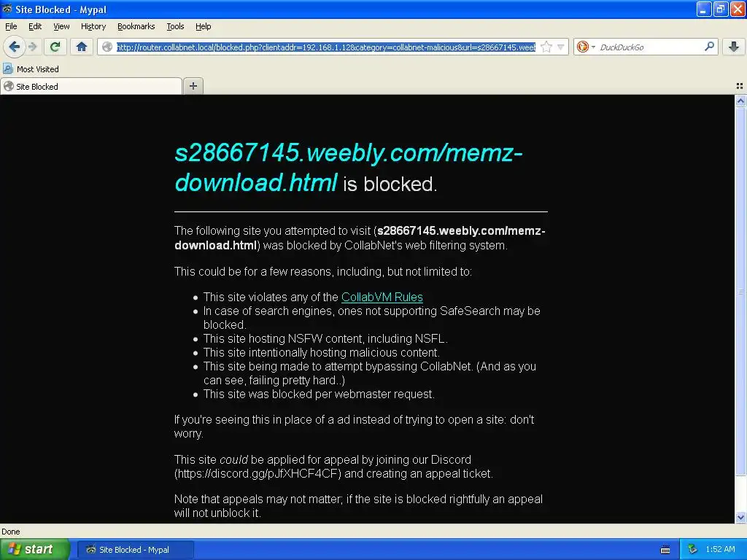This screenshot has width=747, height=560.
Task: Open the DuckDuckGo search engine selector
Action: (586, 47)
